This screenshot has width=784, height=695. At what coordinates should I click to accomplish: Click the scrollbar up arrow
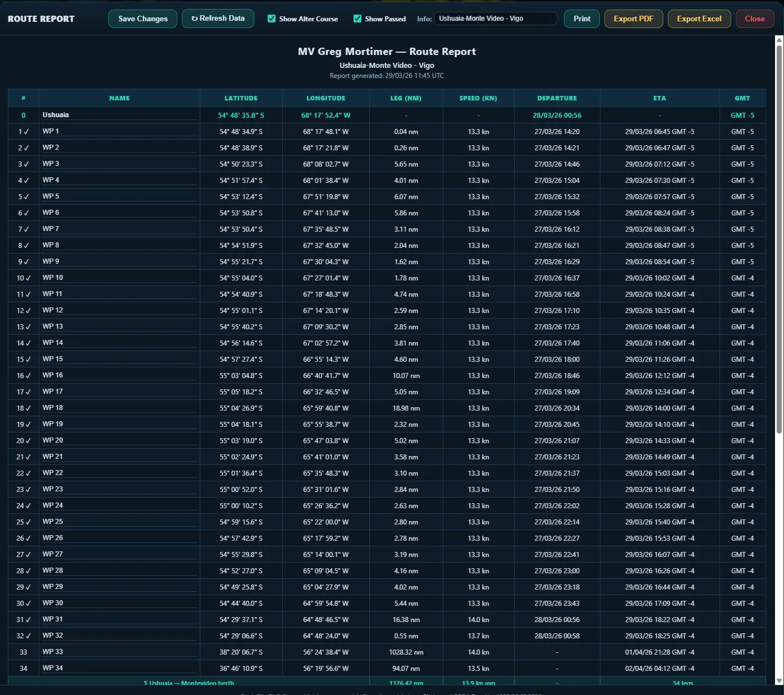pyautogui.click(x=779, y=40)
